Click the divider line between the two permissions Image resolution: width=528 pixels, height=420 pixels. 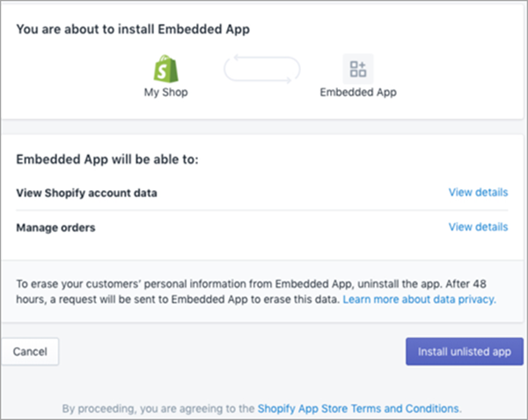(262, 210)
